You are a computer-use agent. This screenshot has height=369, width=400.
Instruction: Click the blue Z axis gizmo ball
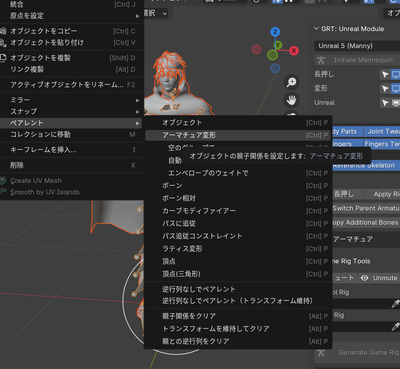275,32
